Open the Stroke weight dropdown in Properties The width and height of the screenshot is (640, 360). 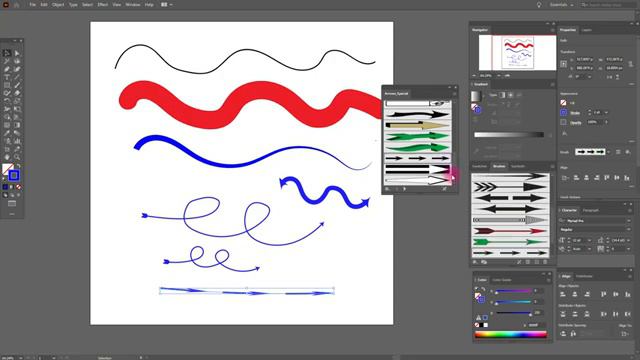coord(606,113)
